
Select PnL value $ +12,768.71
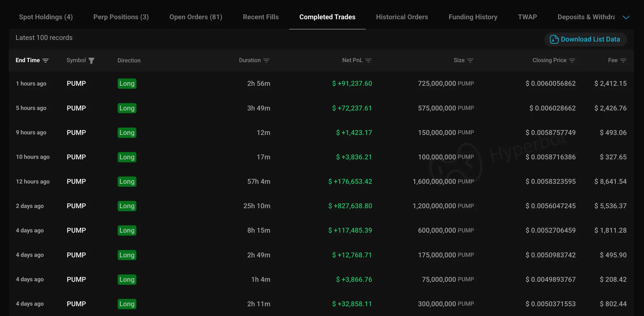coord(352,255)
